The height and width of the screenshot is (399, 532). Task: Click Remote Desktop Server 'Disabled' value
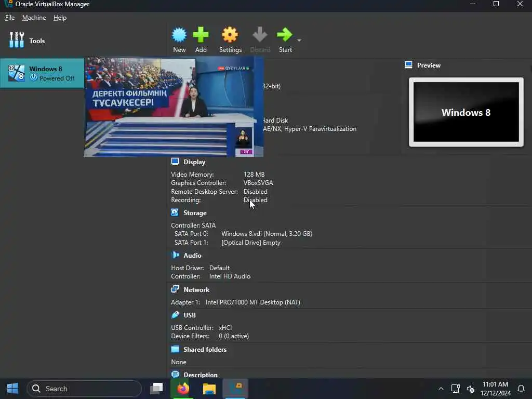click(256, 191)
